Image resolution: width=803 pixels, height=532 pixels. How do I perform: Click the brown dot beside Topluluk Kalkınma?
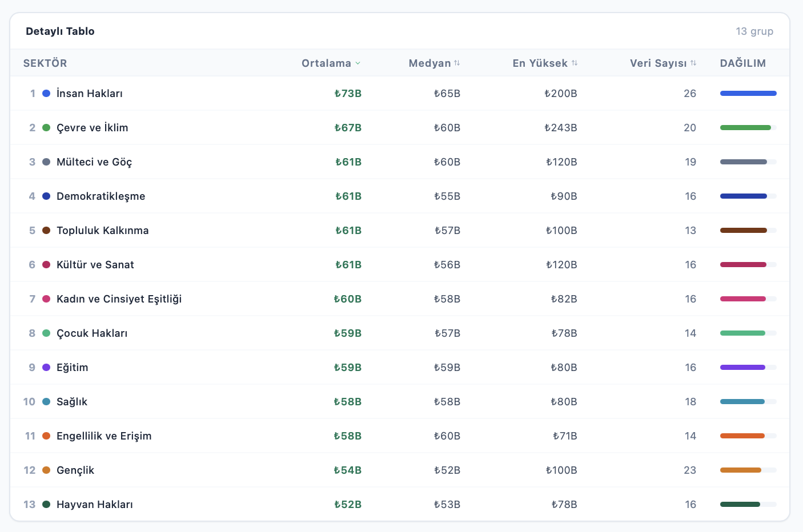(46, 230)
